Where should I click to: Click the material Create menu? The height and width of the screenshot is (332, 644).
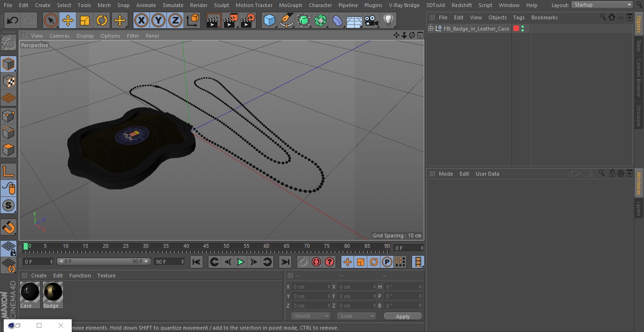(x=39, y=275)
